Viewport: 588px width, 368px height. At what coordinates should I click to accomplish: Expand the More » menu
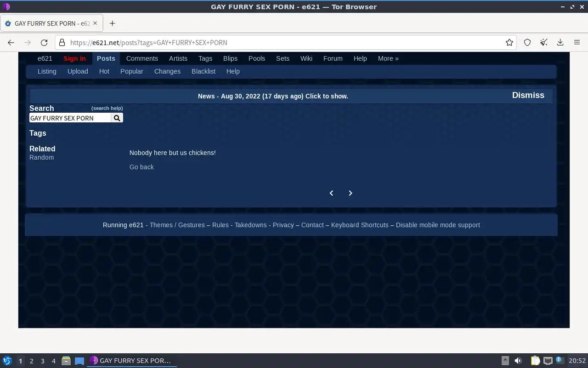pos(388,58)
